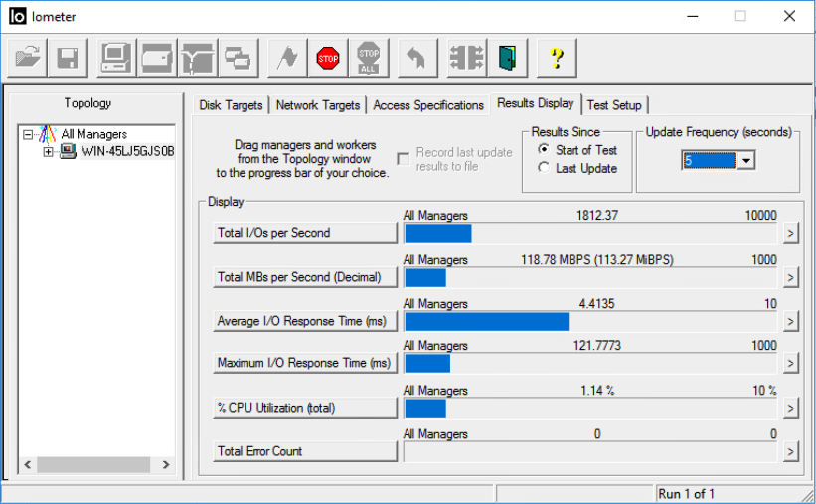
Task: Open options arrow for CPU Utilization row
Action: pos(790,409)
